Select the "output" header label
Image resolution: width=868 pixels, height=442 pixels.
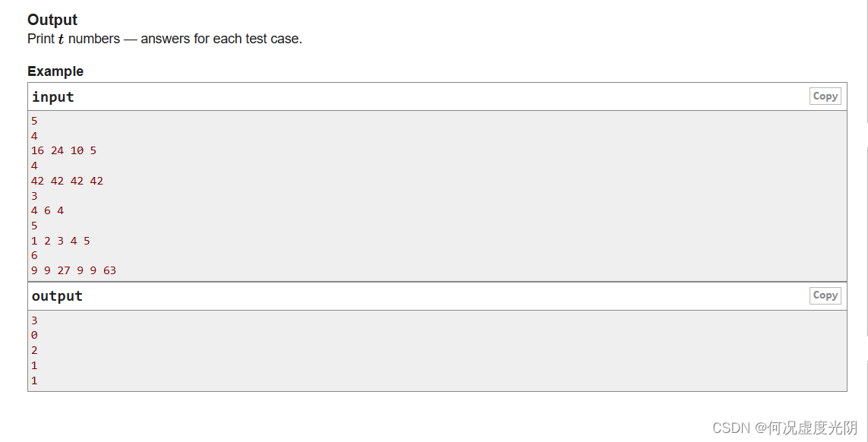tap(57, 295)
